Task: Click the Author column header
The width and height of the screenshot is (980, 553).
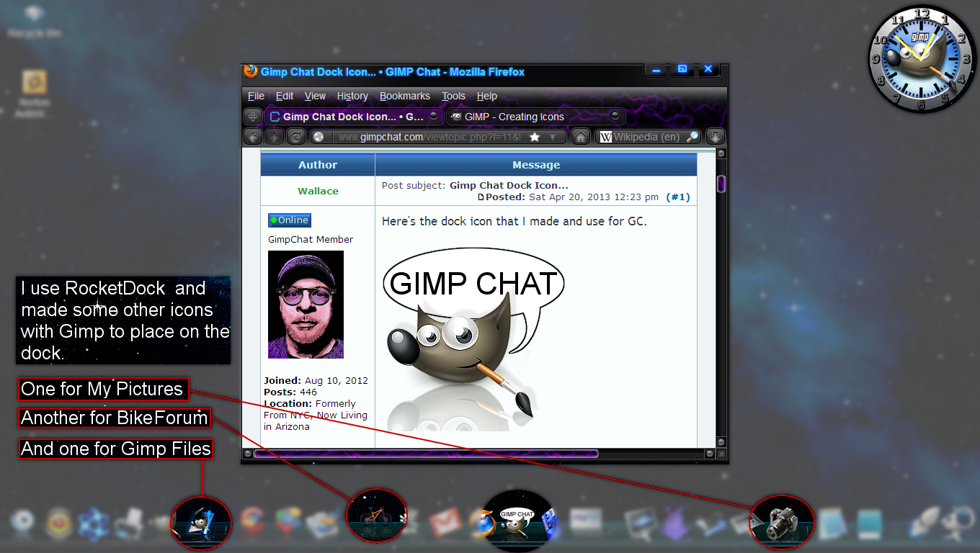Action: [318, 165]
